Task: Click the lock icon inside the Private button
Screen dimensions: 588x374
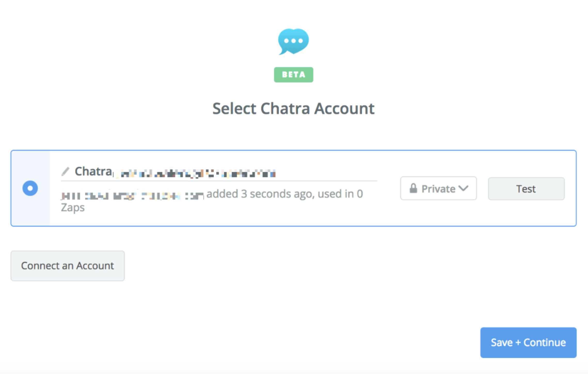Action: tap(414, 188)
